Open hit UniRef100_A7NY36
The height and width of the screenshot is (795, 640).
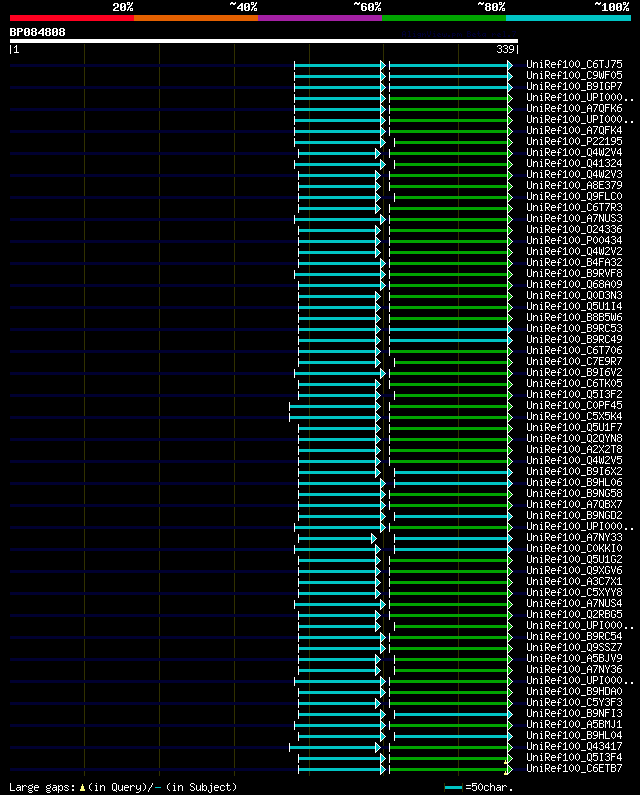[574, 669]
